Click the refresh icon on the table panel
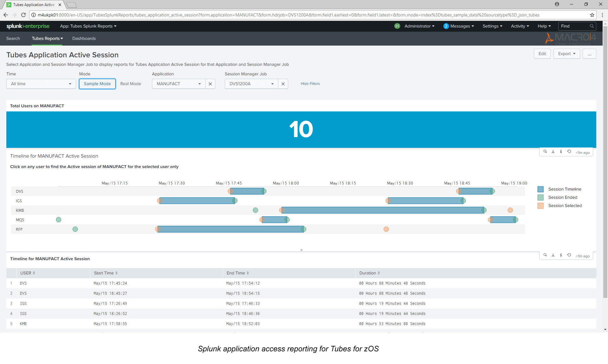 point(569,255)
